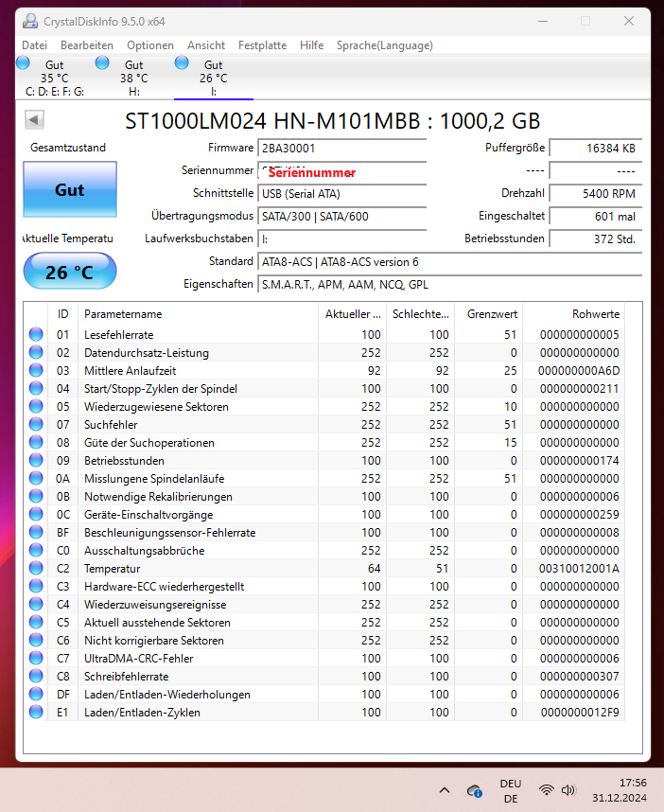
Task: Open the Optionen menu
Action: click(x=150, y=45)
